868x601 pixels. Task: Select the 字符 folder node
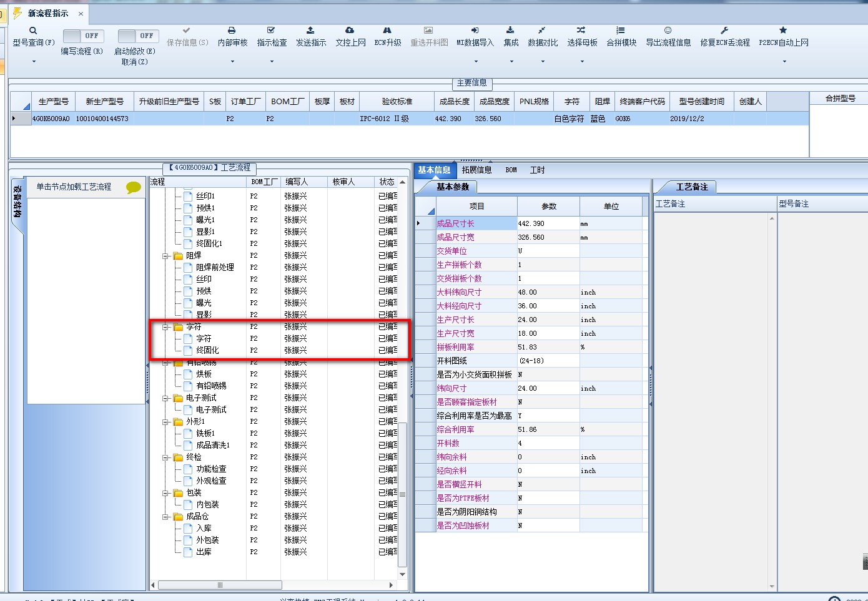click(194, 327)
